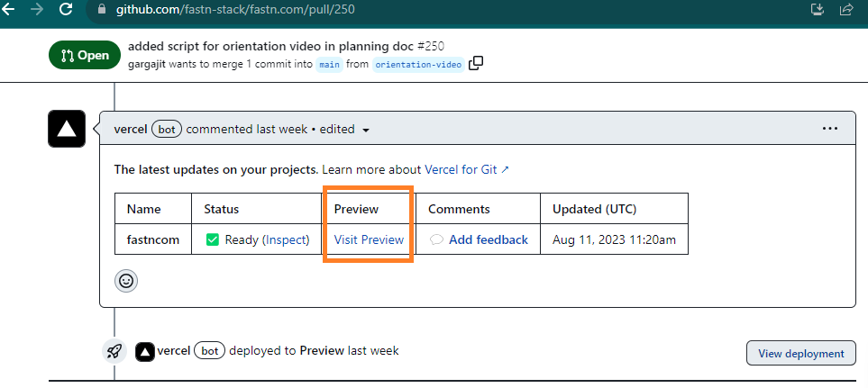
Task: Click the URL in address bar
Action: tap(235, 9)
